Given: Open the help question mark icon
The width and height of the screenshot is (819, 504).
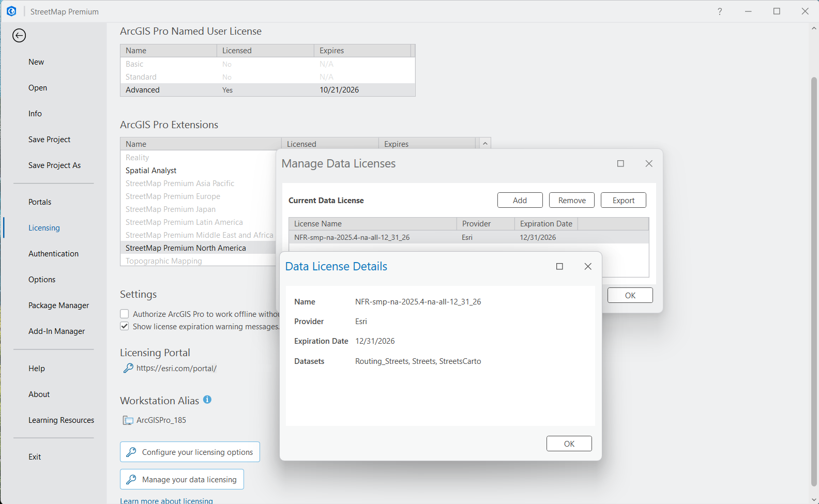Looking at the screenshot, I should tap(720, 11).
